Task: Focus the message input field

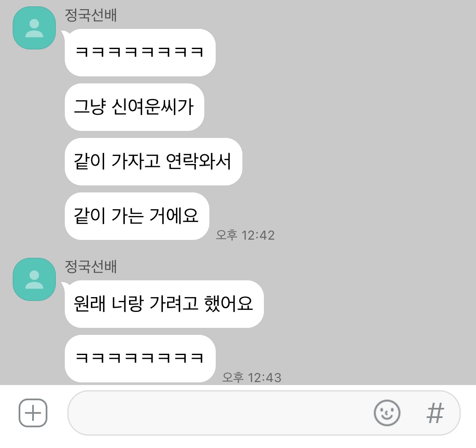Action: 264,413
